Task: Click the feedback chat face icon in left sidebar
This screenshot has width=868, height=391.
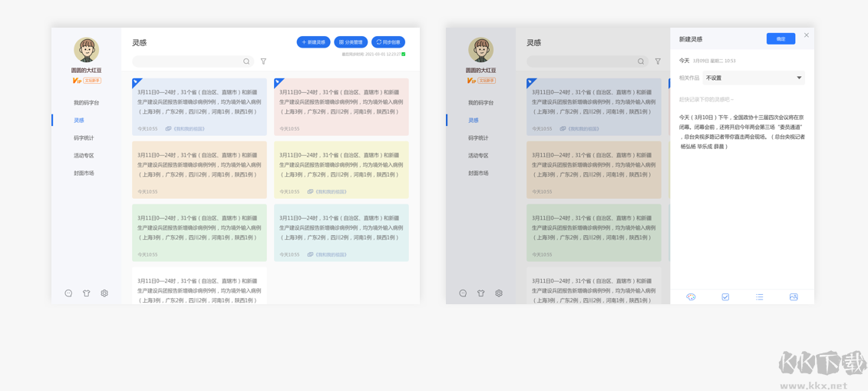Action: [x=68, y=293]
